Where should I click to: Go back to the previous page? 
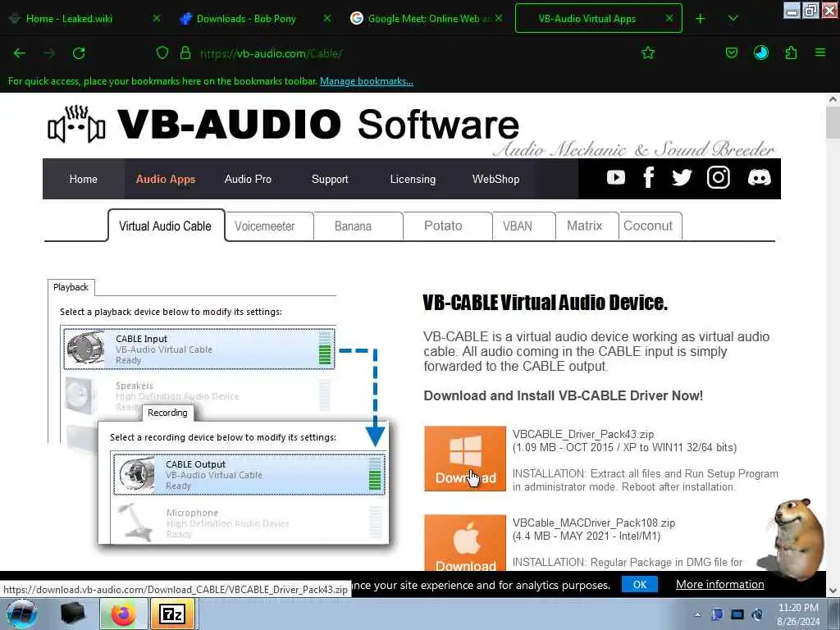(x=20, y=53)
